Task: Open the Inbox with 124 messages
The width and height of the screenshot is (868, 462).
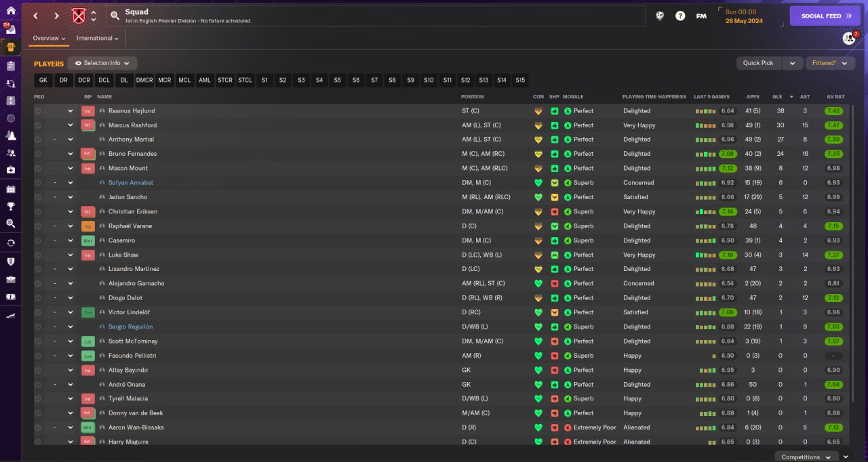Action: tap(11, 29)
